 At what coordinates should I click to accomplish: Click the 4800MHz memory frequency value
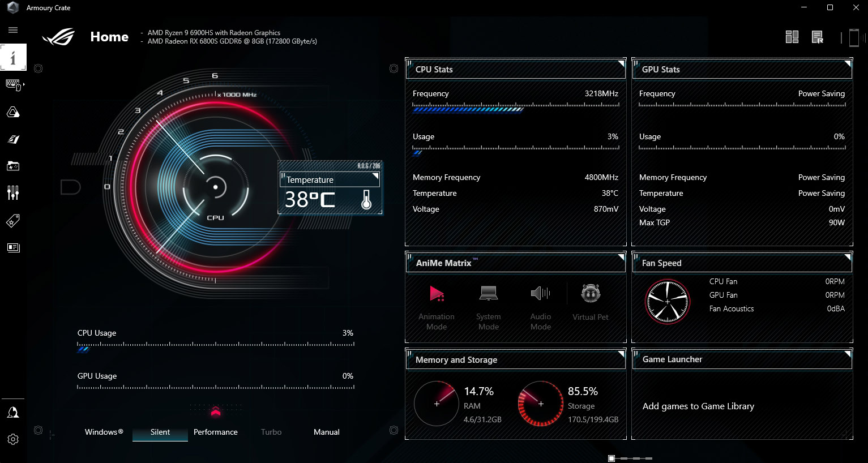coord(601,177)
